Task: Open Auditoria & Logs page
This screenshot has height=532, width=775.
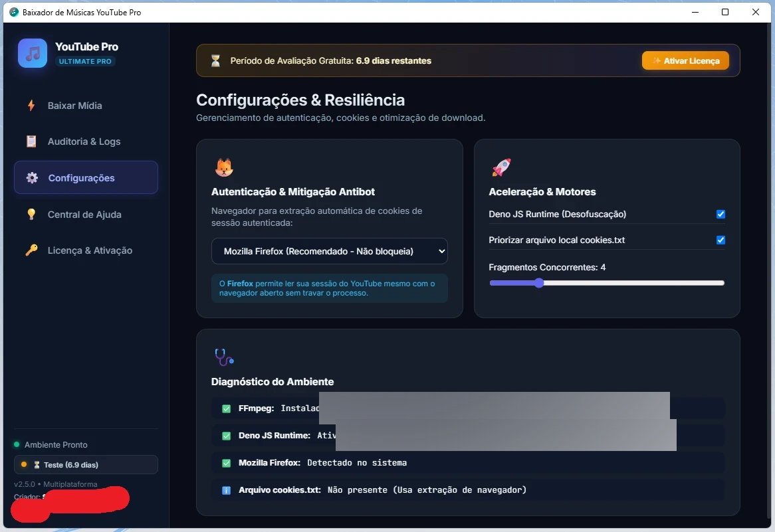Action: tap(86, 141)
